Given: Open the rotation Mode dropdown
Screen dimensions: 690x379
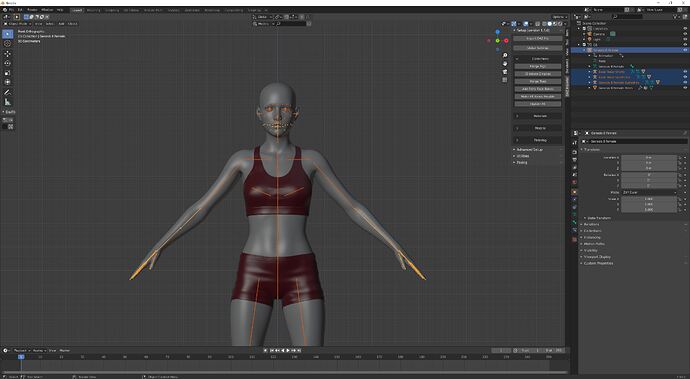Looking at the screenshot, I should click(649, 192).
